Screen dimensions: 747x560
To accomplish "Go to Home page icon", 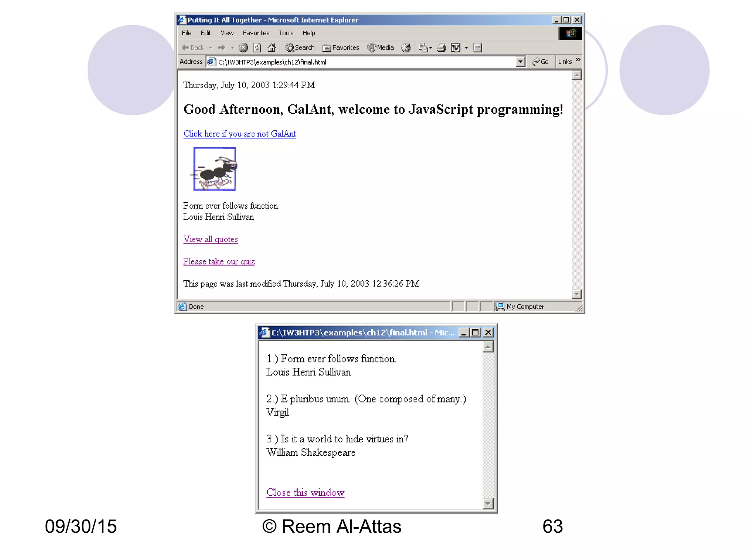I will (x=271, y=48).
